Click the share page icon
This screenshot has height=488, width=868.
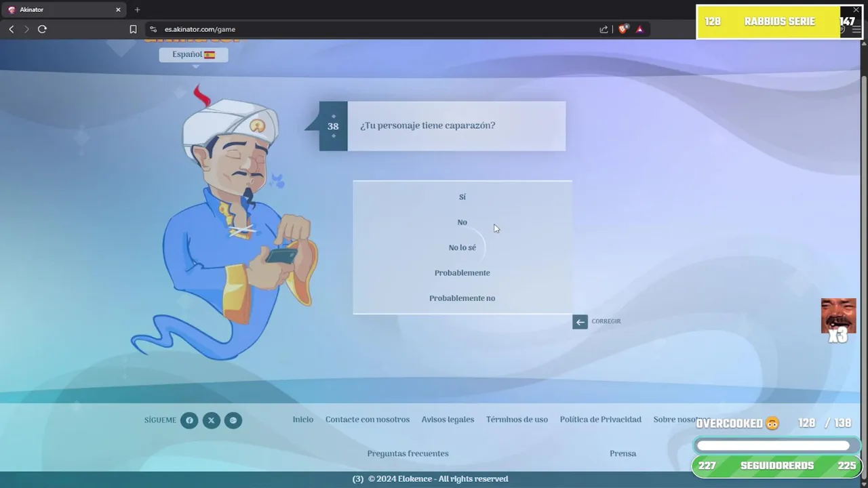tap(604, 29)
